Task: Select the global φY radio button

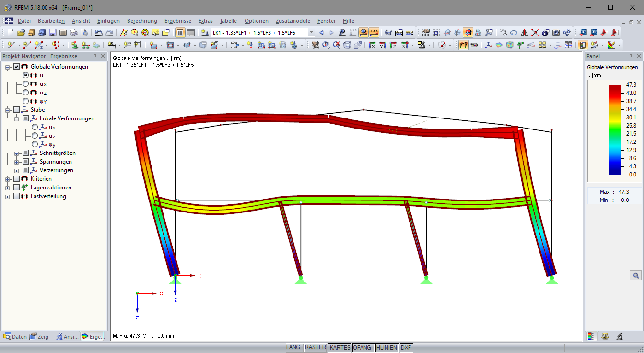Action: tap(25, 101)
